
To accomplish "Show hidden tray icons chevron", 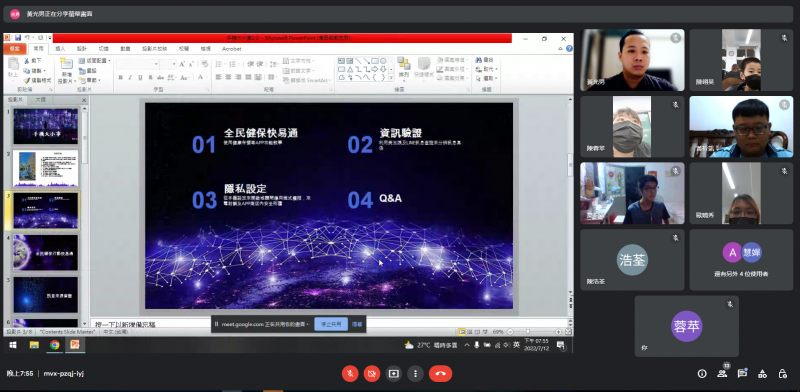I will coord(466,345).
